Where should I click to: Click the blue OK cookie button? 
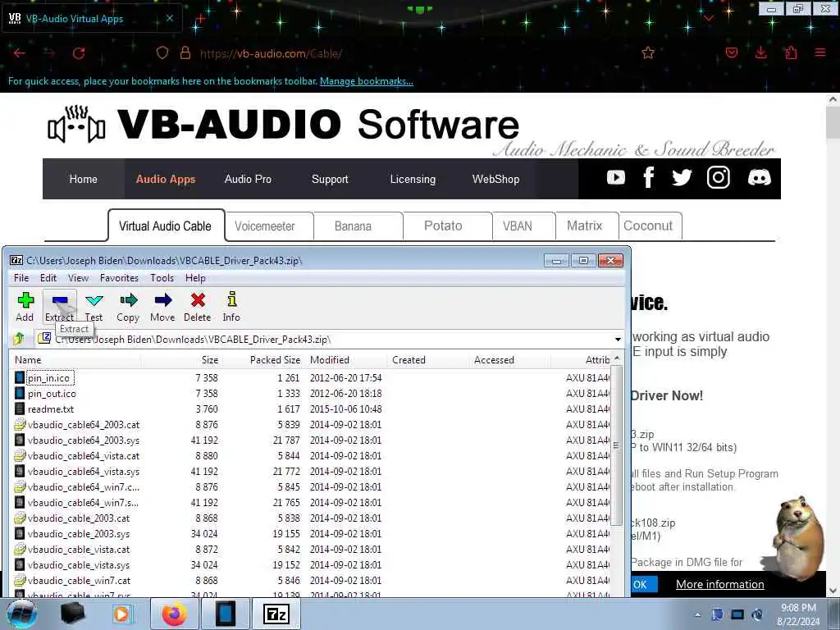point(643,584)
